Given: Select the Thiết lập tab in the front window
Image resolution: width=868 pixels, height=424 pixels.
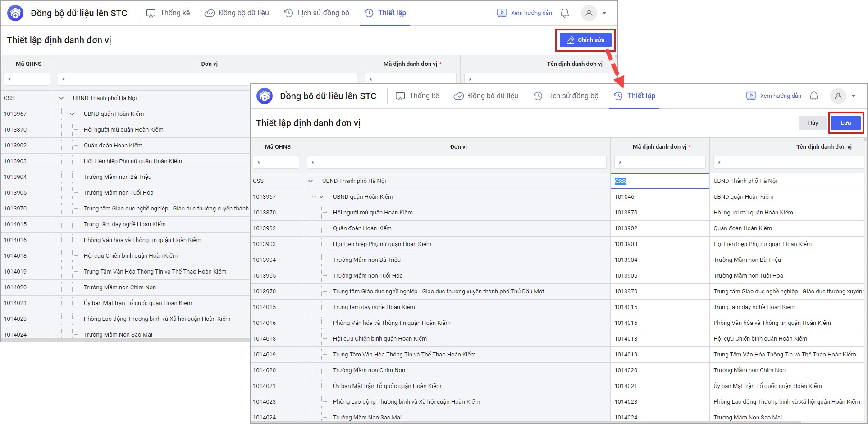Looking at the screenshot, I should [x=634, y=96].
